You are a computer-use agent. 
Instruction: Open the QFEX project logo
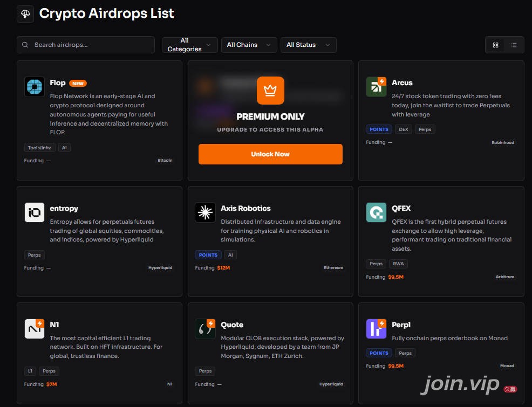pyautogui.click(x=376, y=212)
